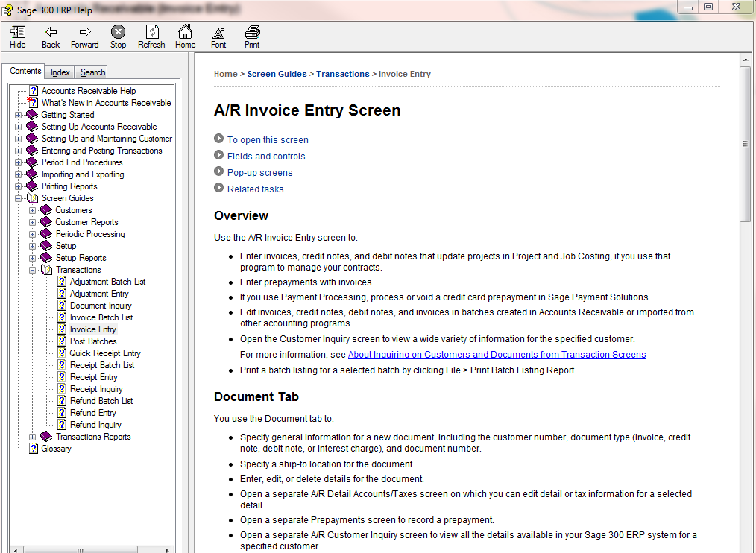Screen dimensions: 756x553
Task: Click the content pane vertical scrollbar thumb
Action: [x=745, y=144]
